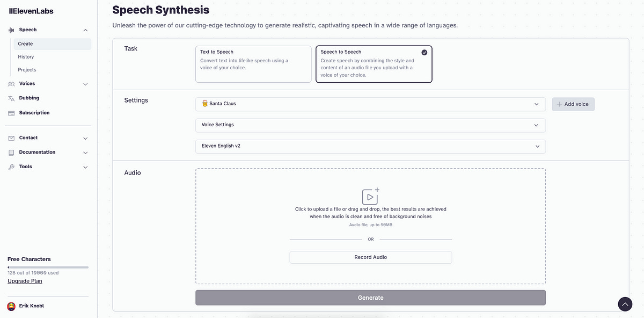Viewport: 644px width, 318px height.
Task: Click the Contact sidebar label
Action: click(28, 138)
